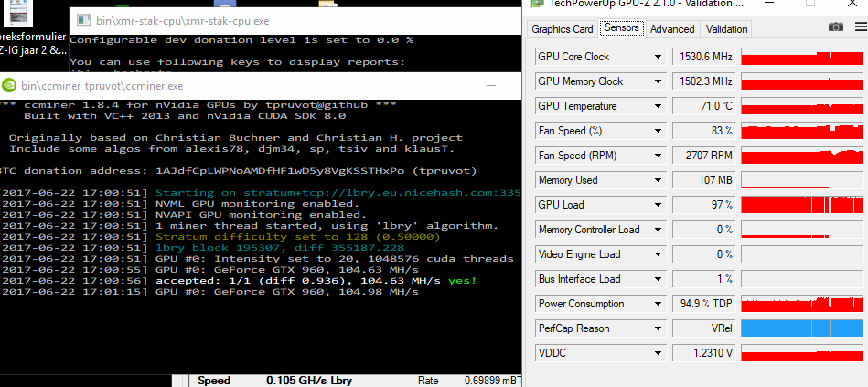
Task: Click the '0.105 GH/s Lbry' speed readout
Action: coord(309,381)
